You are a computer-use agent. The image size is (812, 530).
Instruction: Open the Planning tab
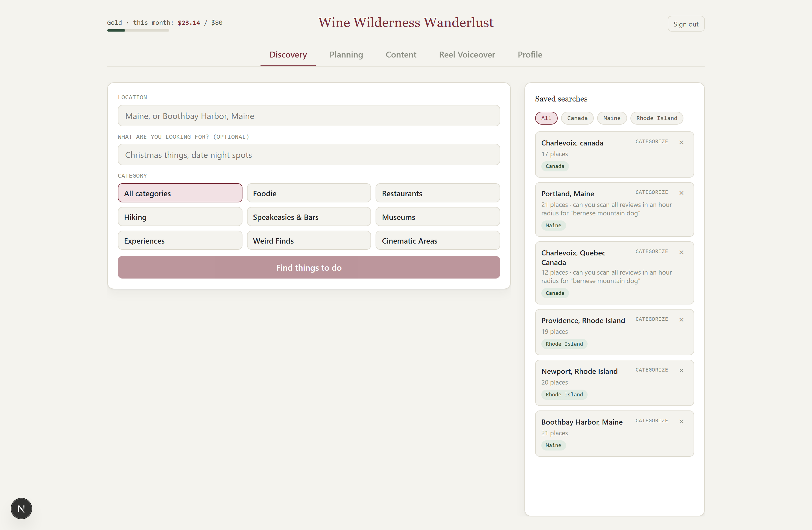tap(346, 55)
